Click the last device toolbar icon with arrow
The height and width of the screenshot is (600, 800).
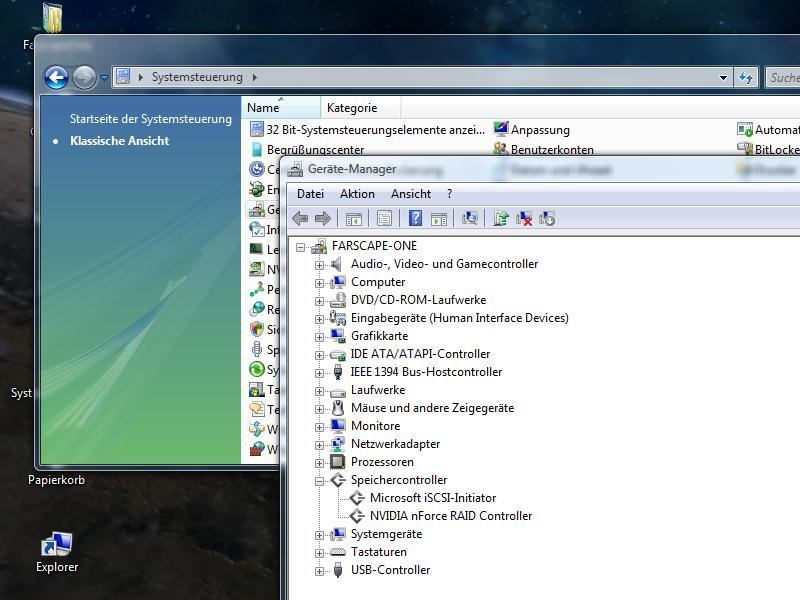(x=547, y=219)
